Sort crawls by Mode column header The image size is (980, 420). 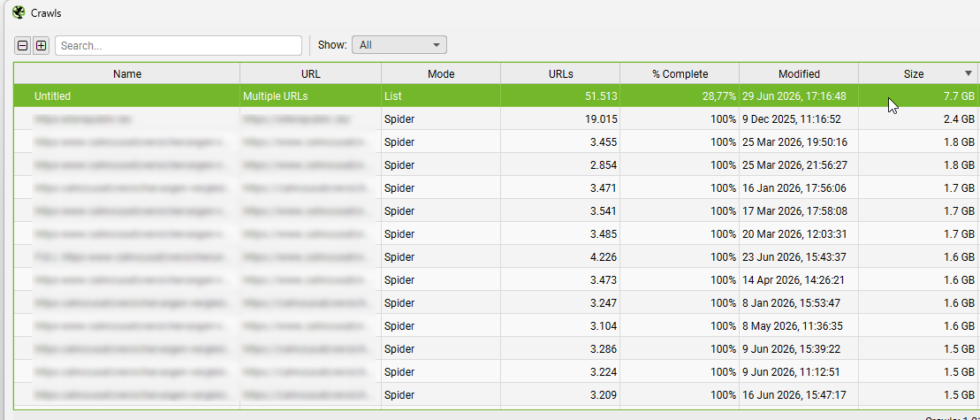(x=441, y=73)
